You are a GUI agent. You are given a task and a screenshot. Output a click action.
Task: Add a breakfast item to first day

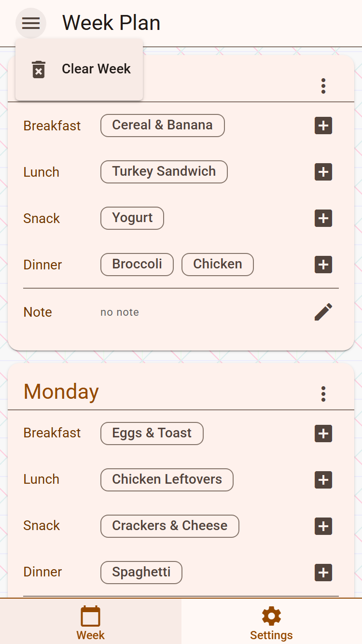point(323,126)
